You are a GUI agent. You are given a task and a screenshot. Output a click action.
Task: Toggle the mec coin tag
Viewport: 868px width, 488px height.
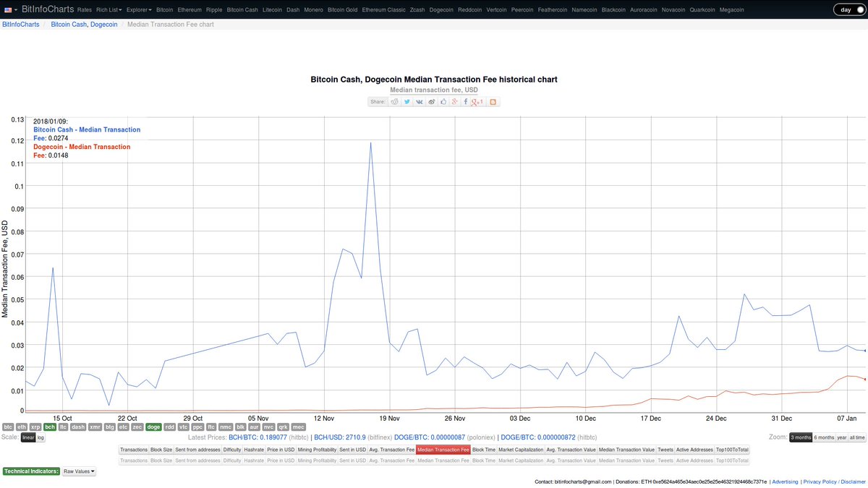click(x=298, y=427)
